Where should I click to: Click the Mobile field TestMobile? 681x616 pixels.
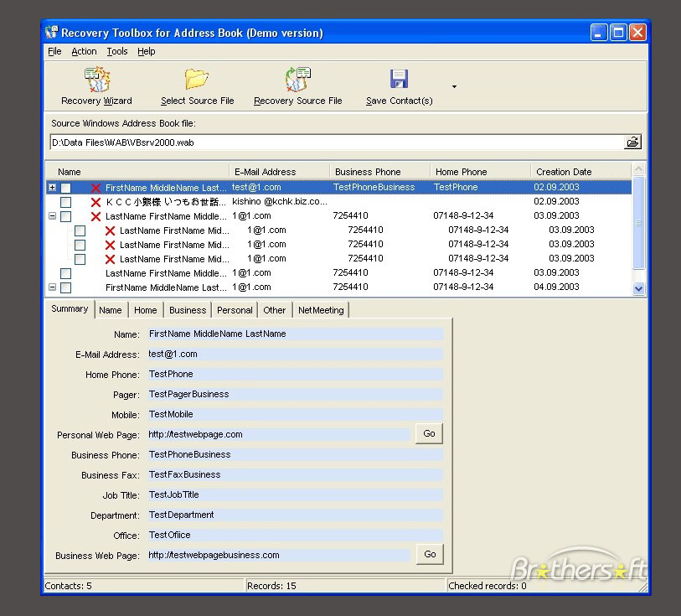tap(296, 414)
